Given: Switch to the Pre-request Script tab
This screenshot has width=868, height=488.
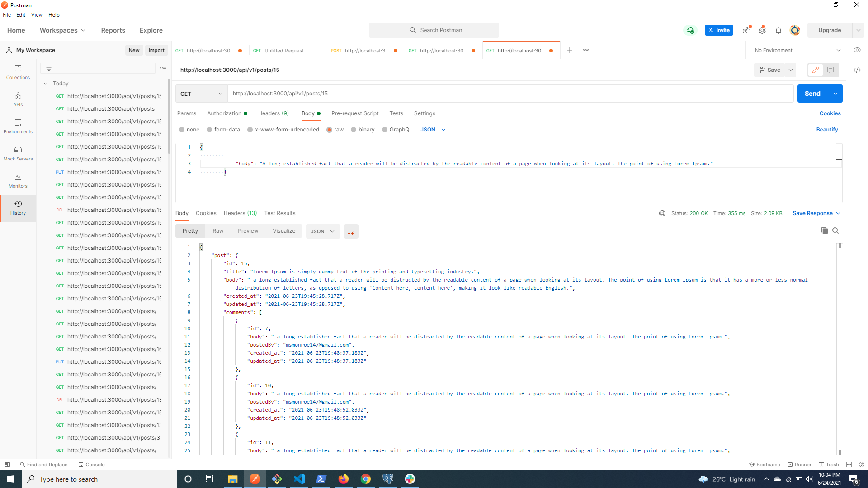Looking at the screenshot, I should point(354,113).
